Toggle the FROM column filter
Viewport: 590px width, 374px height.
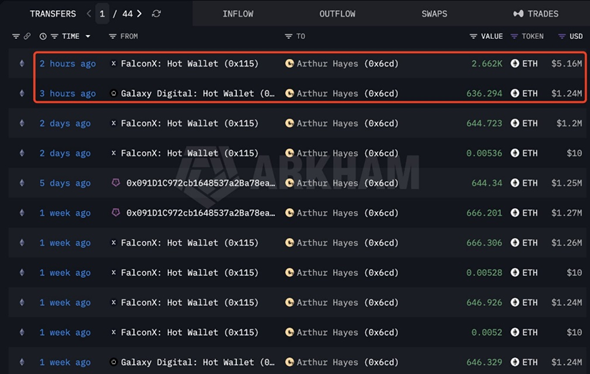click(112, 36)
